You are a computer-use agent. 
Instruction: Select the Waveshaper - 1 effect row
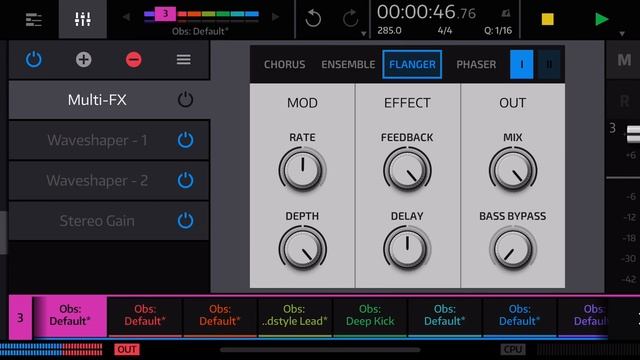(109, 140)
